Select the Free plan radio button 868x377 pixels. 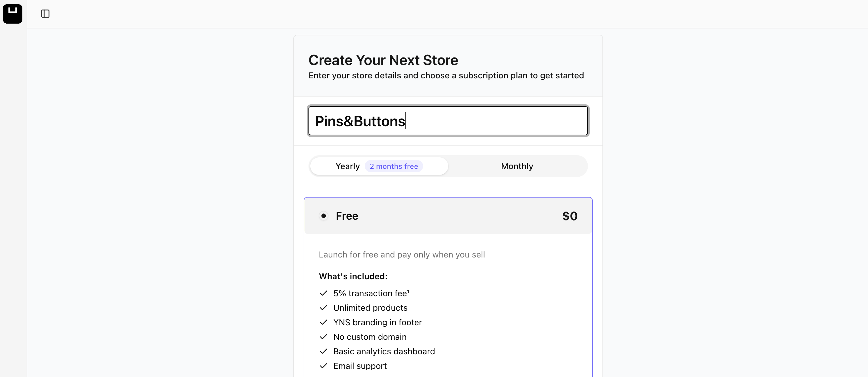pyautogui.click(x=324, y=216)
